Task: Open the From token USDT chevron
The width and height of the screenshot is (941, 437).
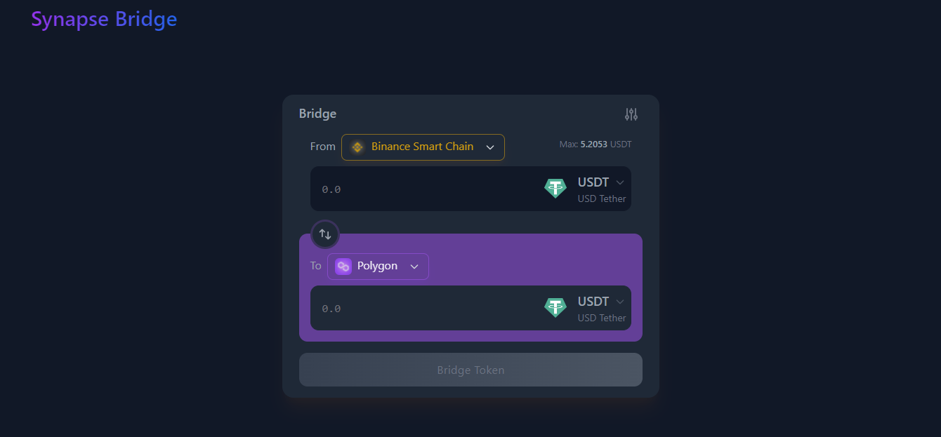Action: (x=620, y=182)
